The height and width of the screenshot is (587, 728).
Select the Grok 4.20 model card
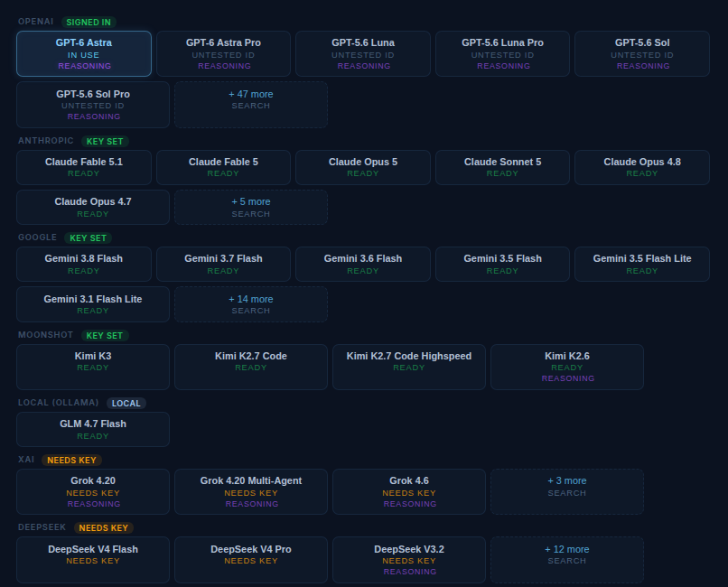click(93, 492)
